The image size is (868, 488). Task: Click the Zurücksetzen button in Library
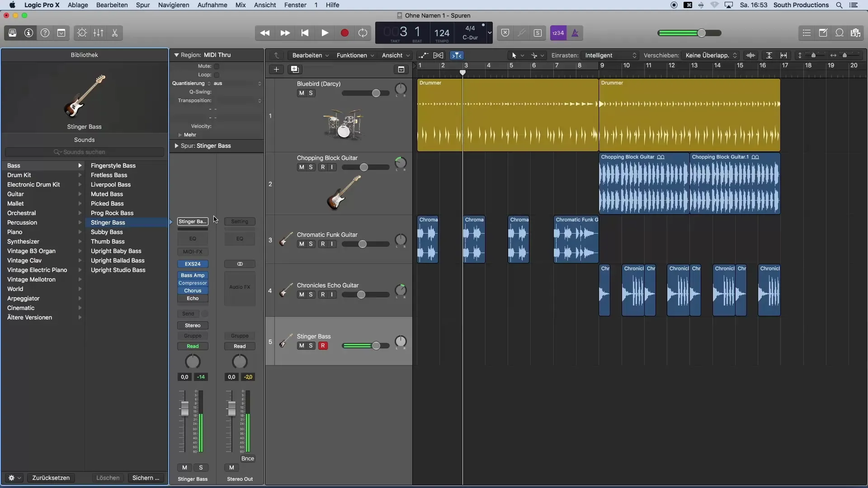[51, 478]
